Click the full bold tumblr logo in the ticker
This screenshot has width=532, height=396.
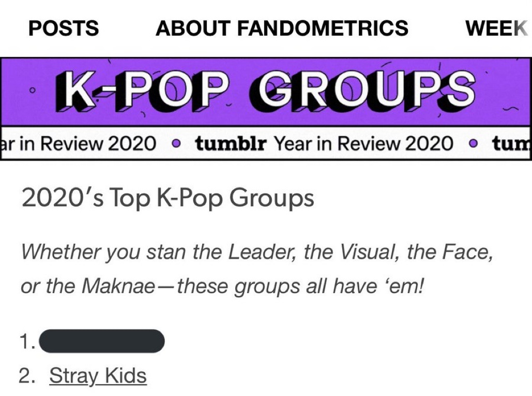pyautogui.click(x=231, y=143)
